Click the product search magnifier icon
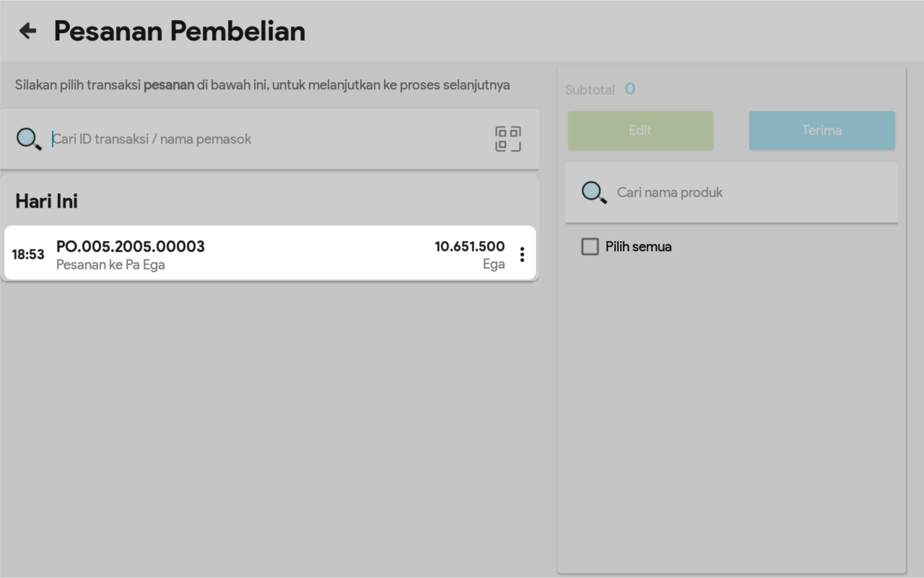Image resolution: width=924 pixels, height=578 pixels. click(593, 192)
